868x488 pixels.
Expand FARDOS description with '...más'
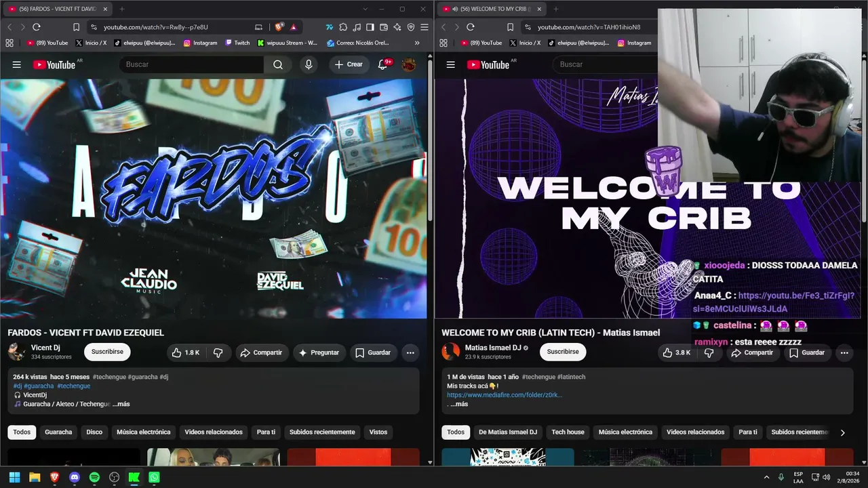pos(121,404)
